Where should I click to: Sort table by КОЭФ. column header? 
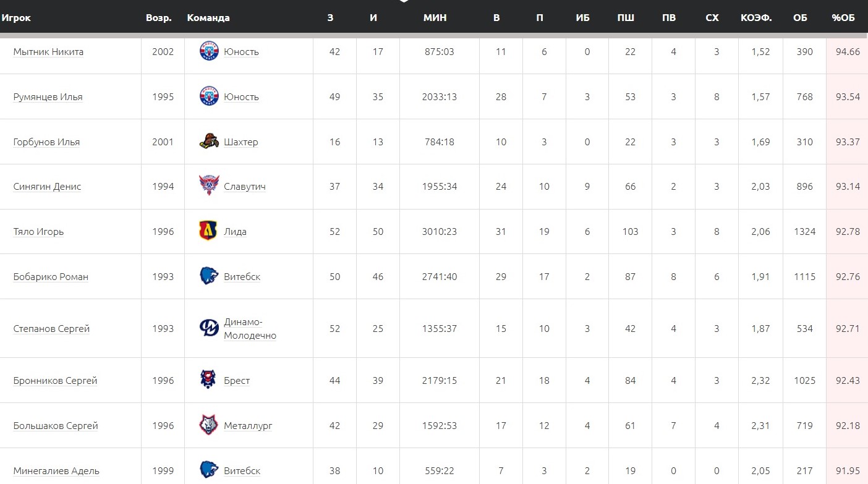755,17
